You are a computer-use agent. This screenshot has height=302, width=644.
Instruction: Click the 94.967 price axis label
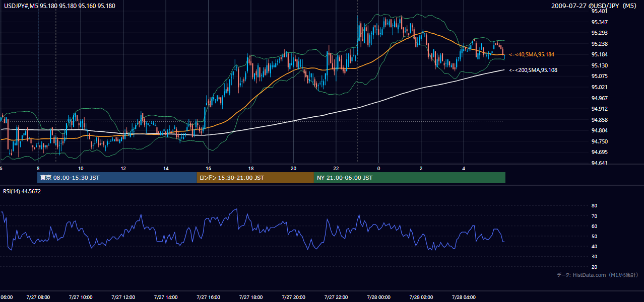tap(600, 98)
